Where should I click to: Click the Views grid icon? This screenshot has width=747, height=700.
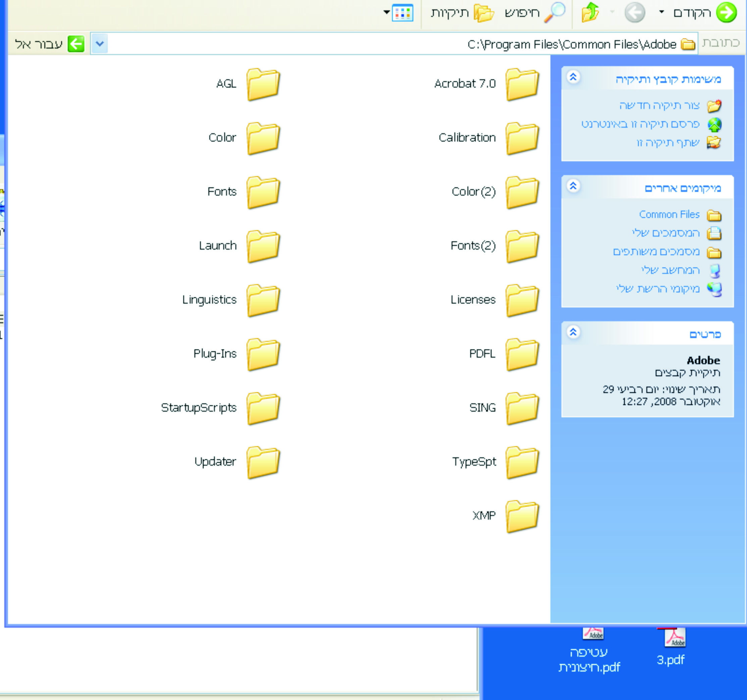click(402, 13)
